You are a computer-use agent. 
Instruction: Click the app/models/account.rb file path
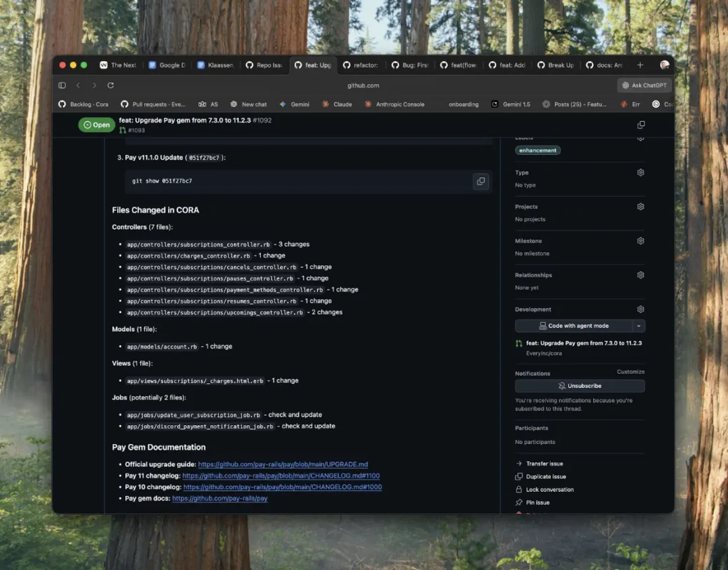click(x=162, y=347)
